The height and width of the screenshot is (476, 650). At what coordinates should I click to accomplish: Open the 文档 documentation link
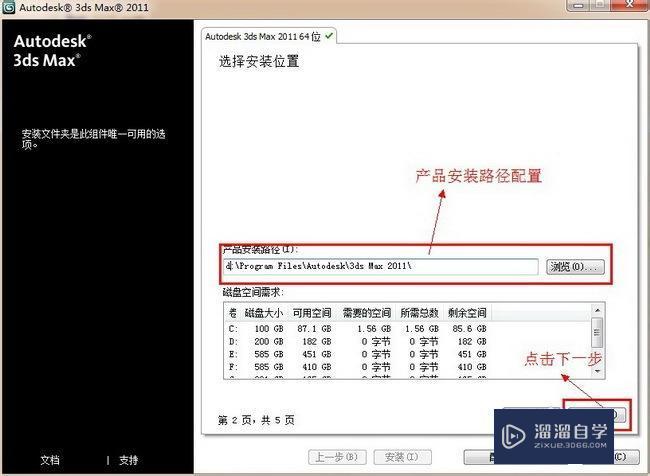[50, 460]
